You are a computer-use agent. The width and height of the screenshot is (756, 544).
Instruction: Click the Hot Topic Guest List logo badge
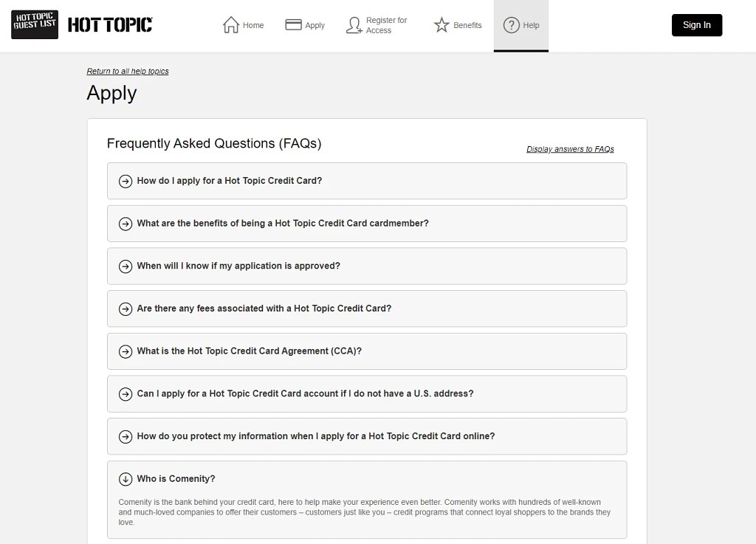pos(35,24)
